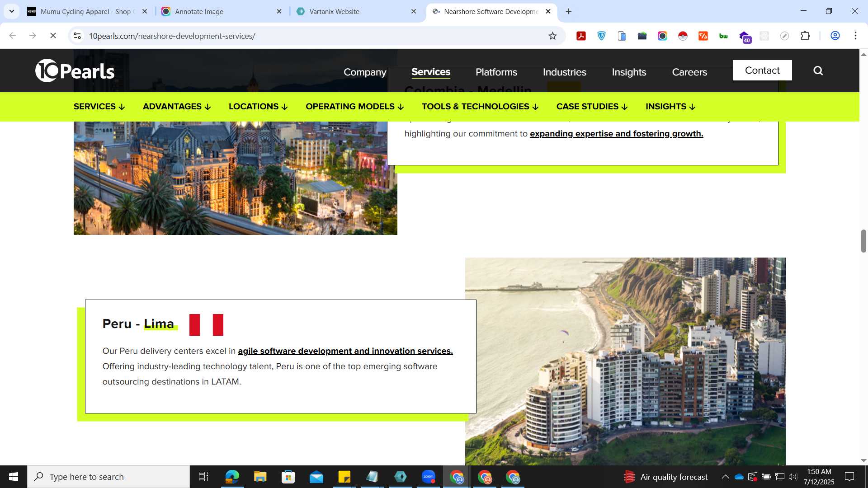Screen dimensions: 868x488
Task: Open agile software development and innovation services link
Action: [x=345, y=351]
